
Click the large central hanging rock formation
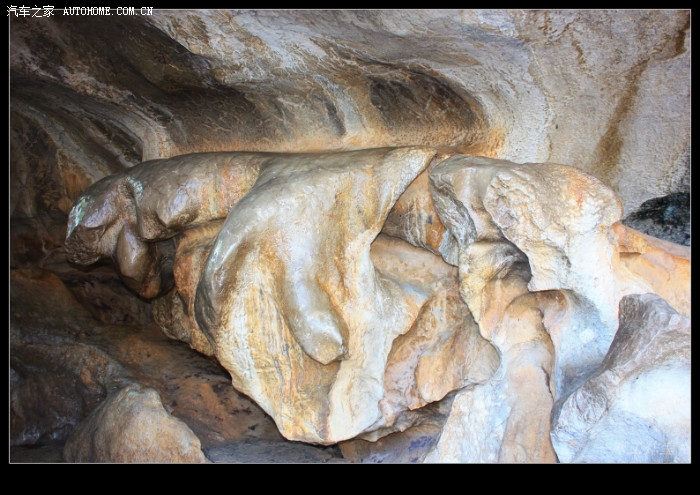[300, 290]
